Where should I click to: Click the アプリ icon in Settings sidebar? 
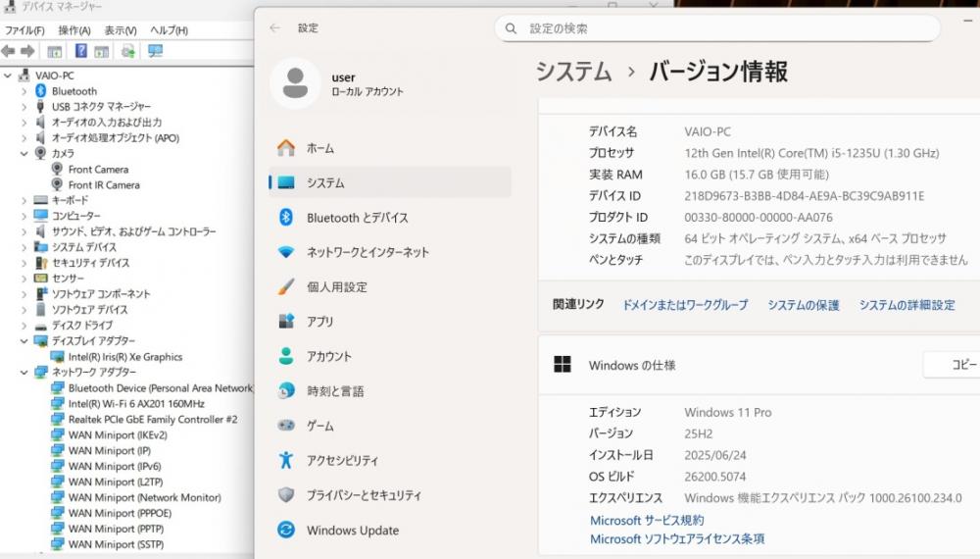[x=286, y=322]
